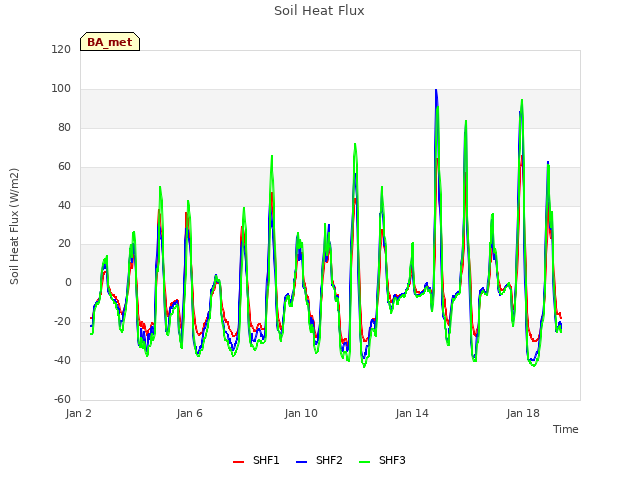Click the 40 y-axis tick label

(64, 206)
